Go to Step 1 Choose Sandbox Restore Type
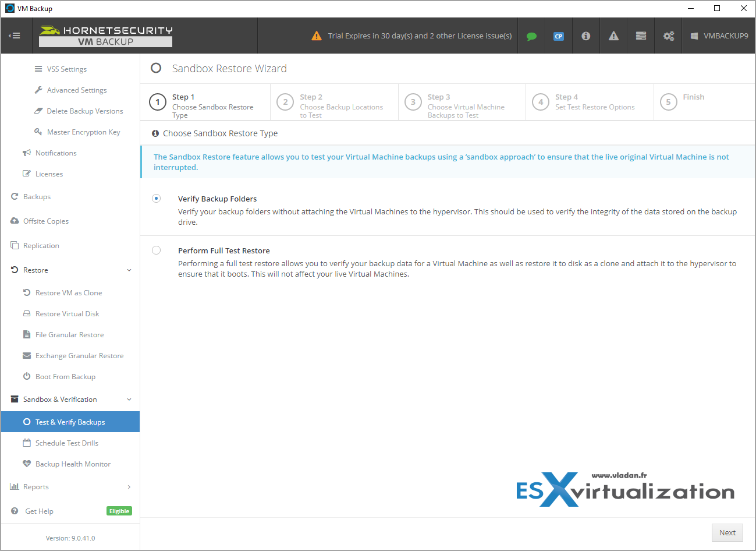Screen dimensions: 756x551 tap(205, 103)
